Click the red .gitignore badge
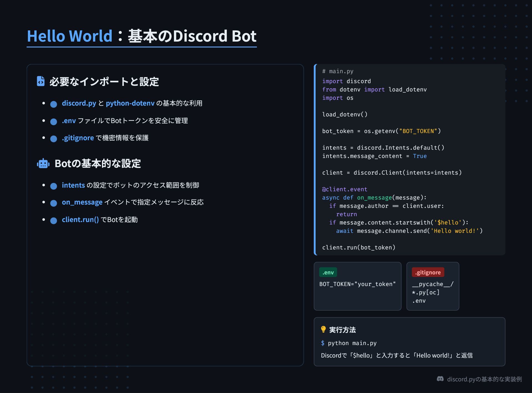 point(428,272)
